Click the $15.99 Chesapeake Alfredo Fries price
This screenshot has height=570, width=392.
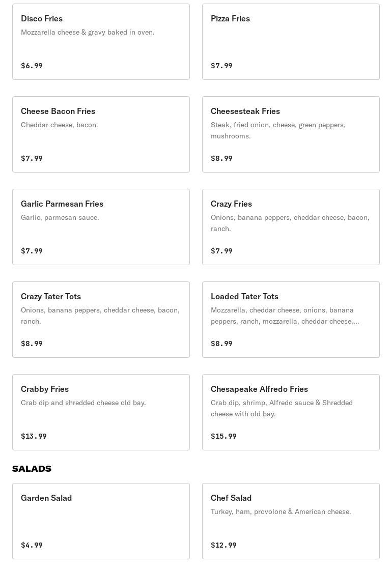223,436
